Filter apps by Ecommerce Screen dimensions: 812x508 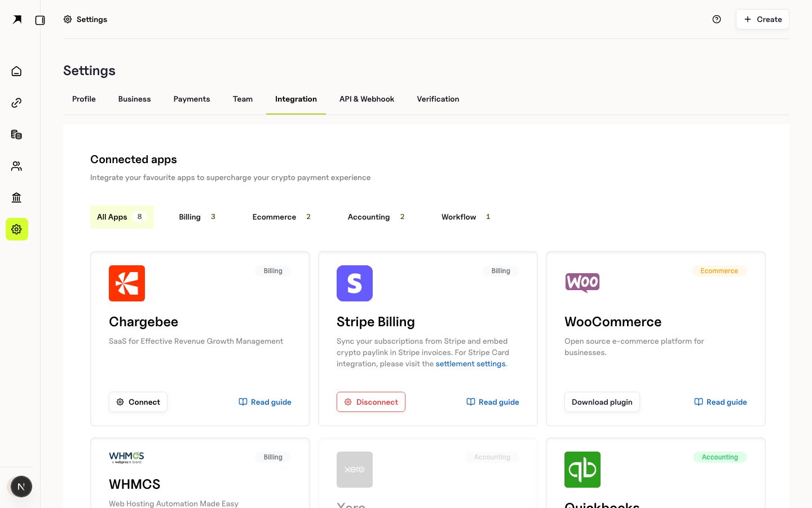click(x=283, y=217)
